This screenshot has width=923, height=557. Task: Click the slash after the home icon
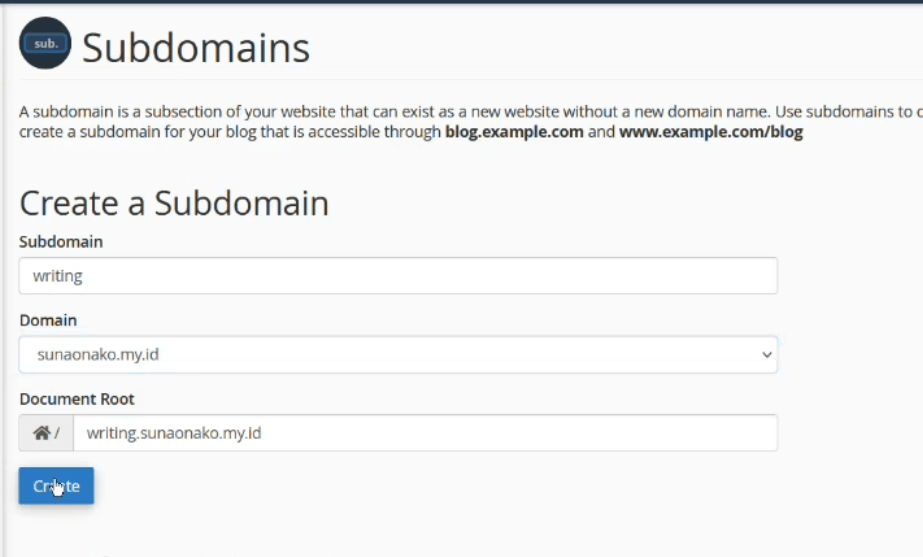[57, 433]
